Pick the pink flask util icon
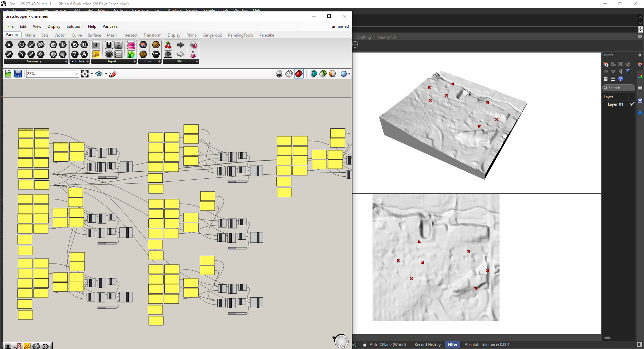 pos(194,54)
